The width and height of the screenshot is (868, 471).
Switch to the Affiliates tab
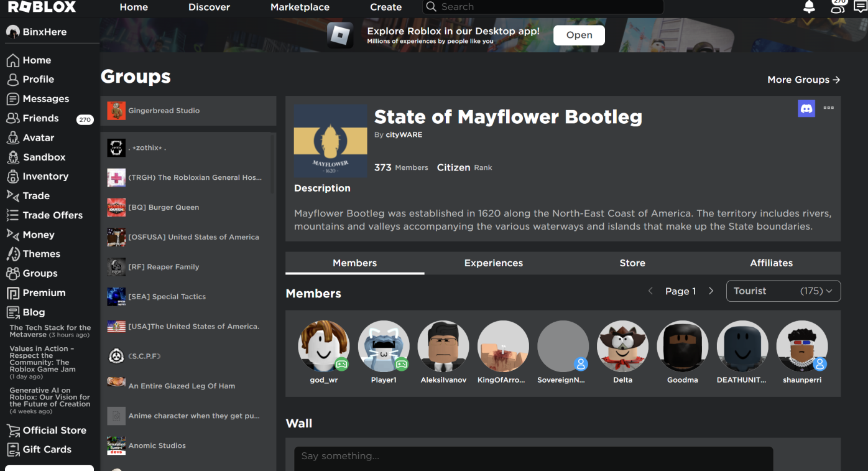point(771,263)
